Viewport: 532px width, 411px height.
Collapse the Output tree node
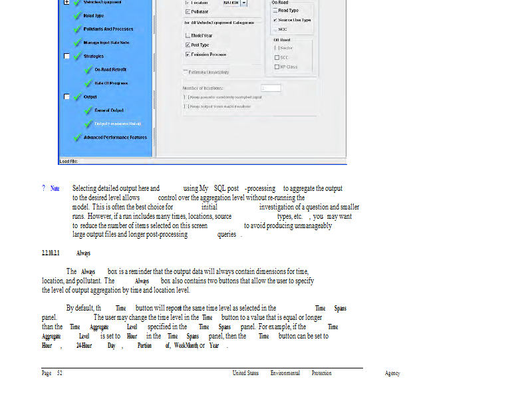(x=66, y=97)
